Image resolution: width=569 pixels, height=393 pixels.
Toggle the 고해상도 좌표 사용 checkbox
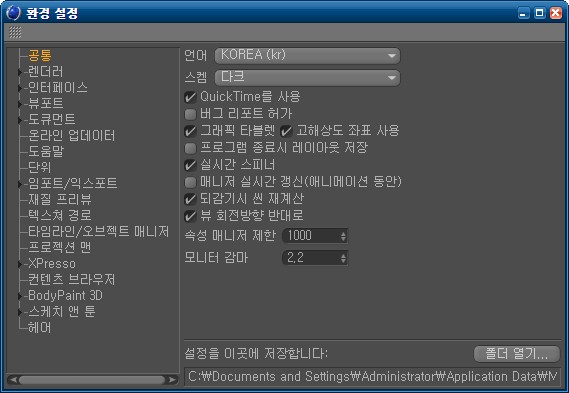click(286, 131)
